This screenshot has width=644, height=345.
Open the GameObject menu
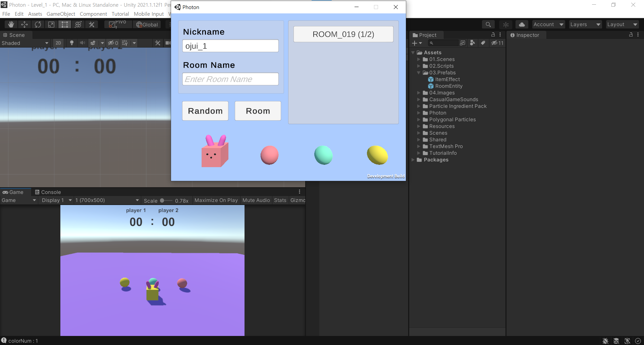click(61, 14)
